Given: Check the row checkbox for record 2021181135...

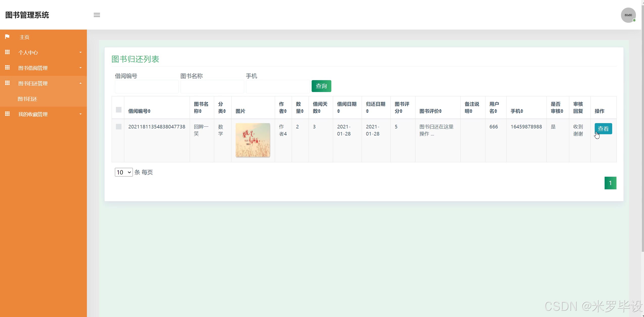Looking at the screenshot, I should tap(118, 127).
